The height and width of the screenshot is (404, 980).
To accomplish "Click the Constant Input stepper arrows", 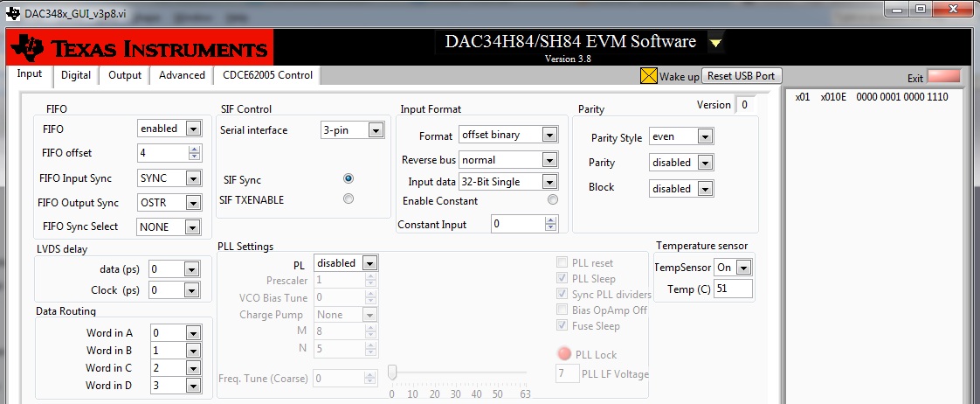I will 550,224.
